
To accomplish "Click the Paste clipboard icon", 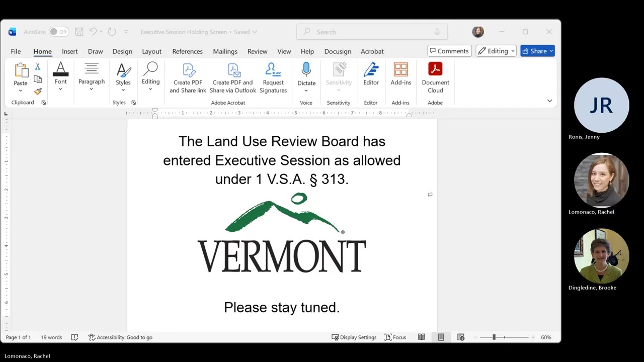I will tap(21, 70).
